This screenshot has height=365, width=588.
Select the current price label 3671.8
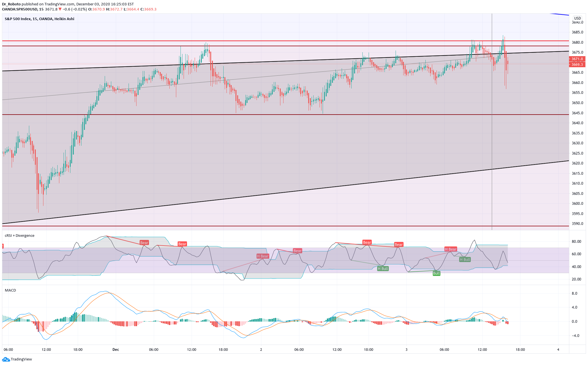point(577,59)
